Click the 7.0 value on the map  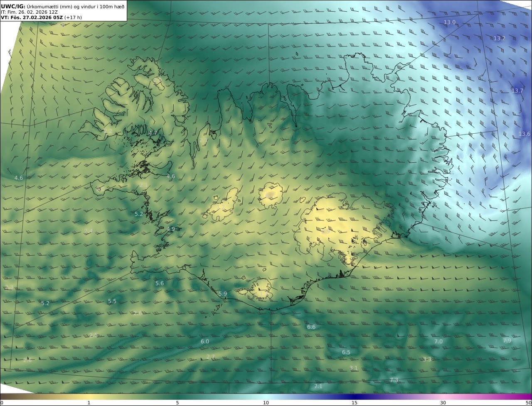tap(438, 341)
